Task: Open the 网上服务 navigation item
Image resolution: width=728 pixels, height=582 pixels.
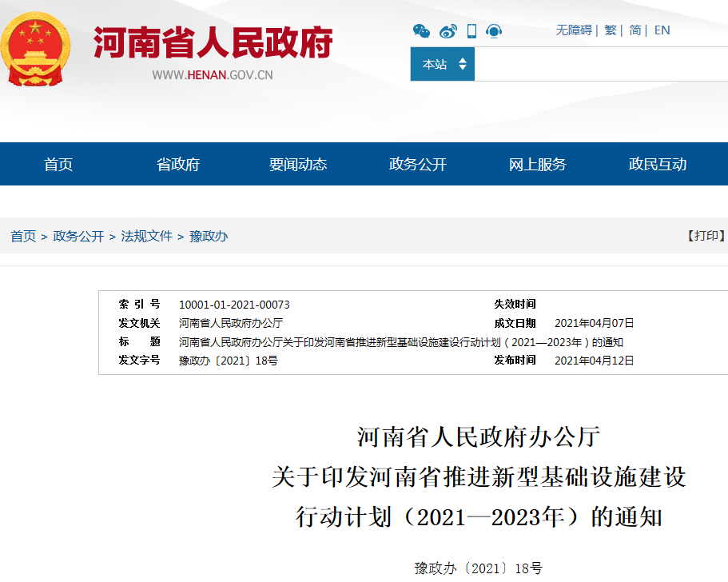Action: coord(538,164)
